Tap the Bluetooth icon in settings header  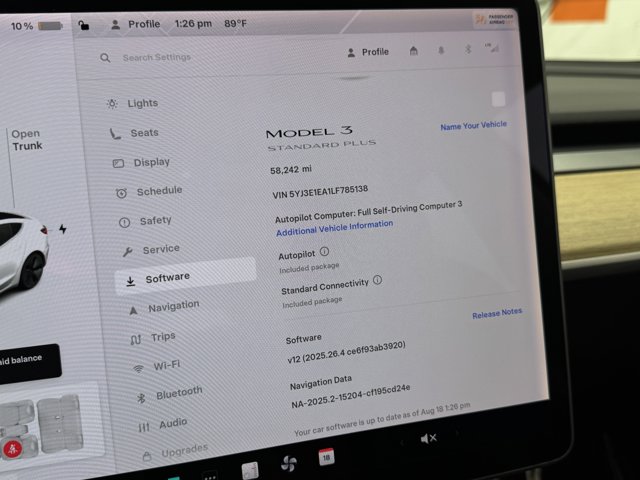468,49
